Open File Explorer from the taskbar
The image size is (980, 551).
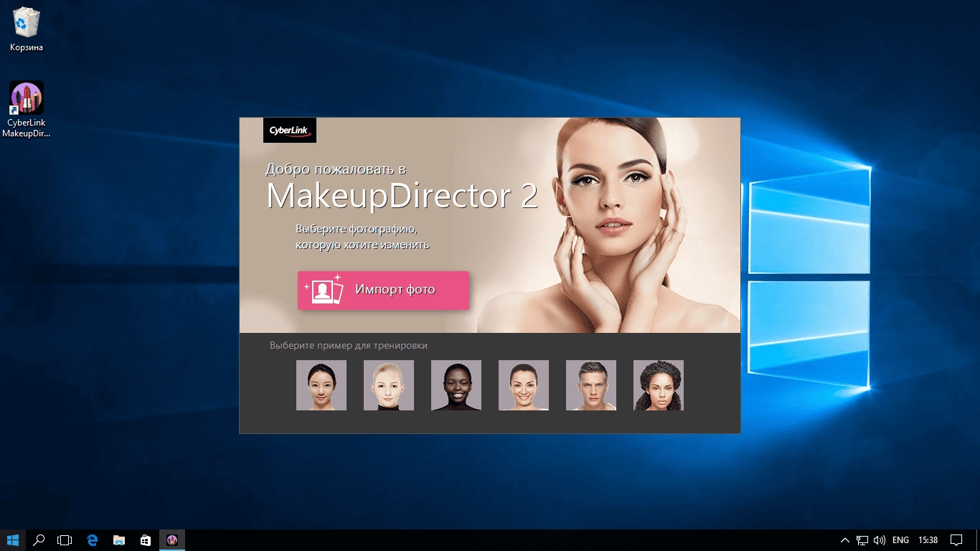(118, 540)
